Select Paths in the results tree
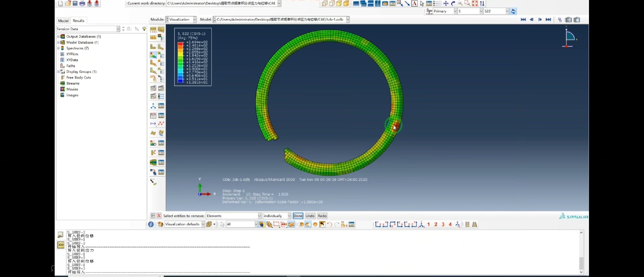The image size is (644, 277). coord(70,66)
